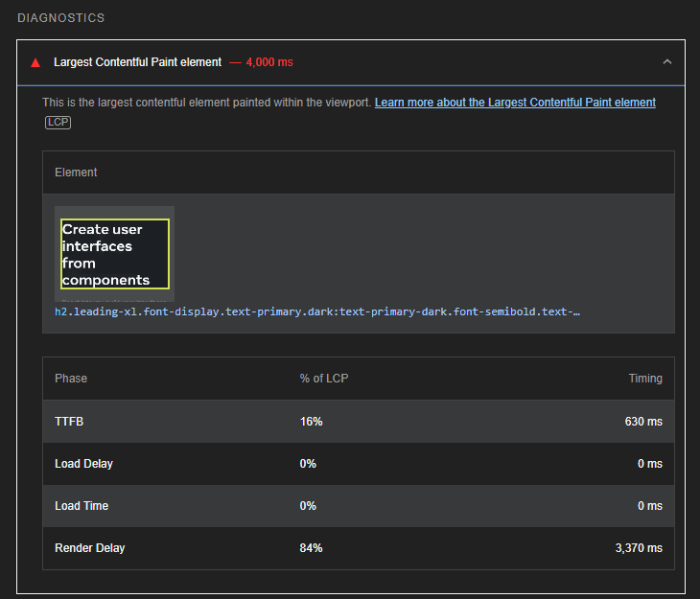Select the Render Delay phase label
700x599 pixels.
click(89, 548)
